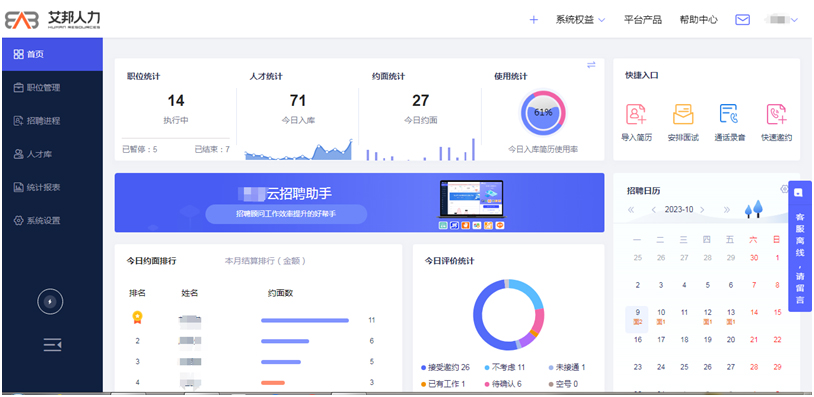The image size is (814, 397).
Task: Toggle 已有工作 1 legend item
Action: coord(443,384)
